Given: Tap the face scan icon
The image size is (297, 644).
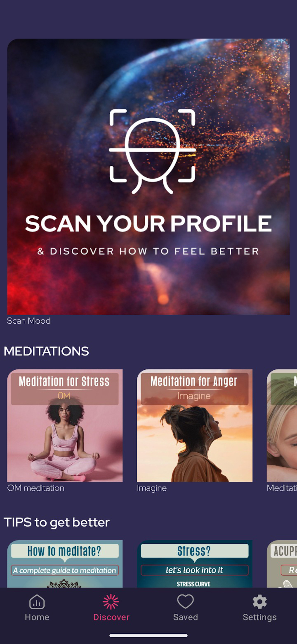Looking at the screenshot, I should pos(152,152).
